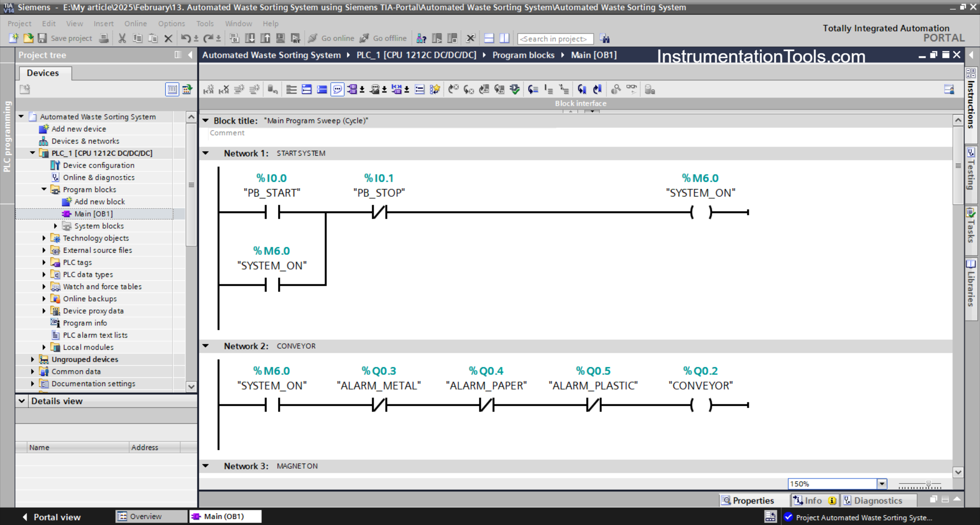This screenshot has width=980, height=525.
Task: Click the Add to favorites star icon
Action: tap(434, 89)
